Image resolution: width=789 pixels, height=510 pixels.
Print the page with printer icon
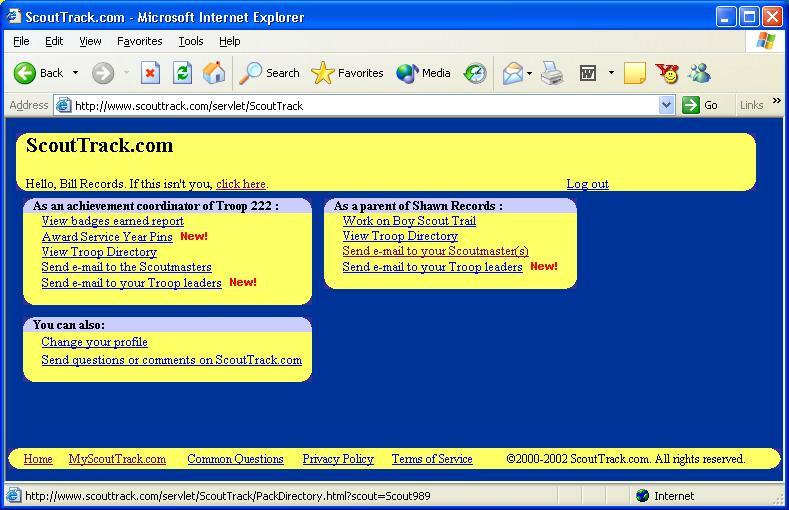pyautogui.click(x=552, y=73)
